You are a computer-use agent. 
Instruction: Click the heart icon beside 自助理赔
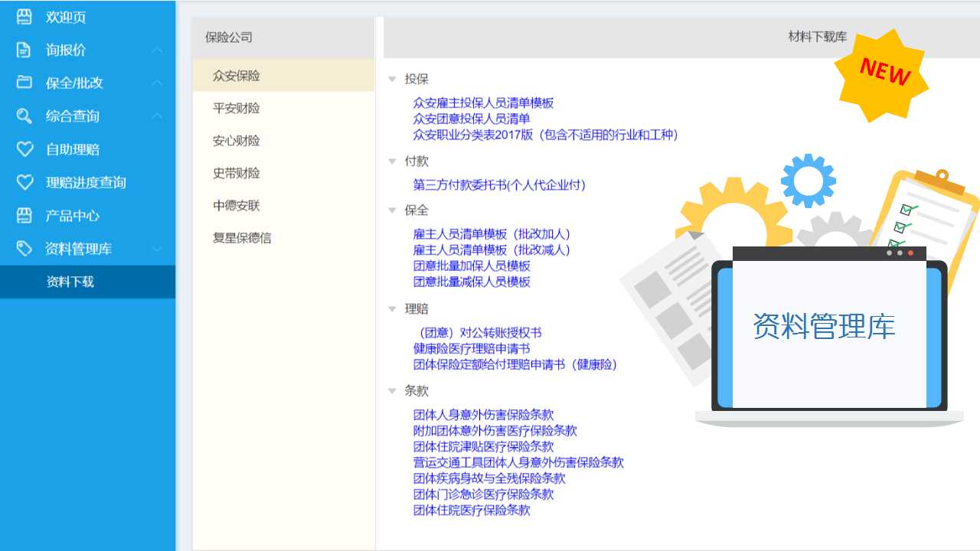(x=24, y=149)
